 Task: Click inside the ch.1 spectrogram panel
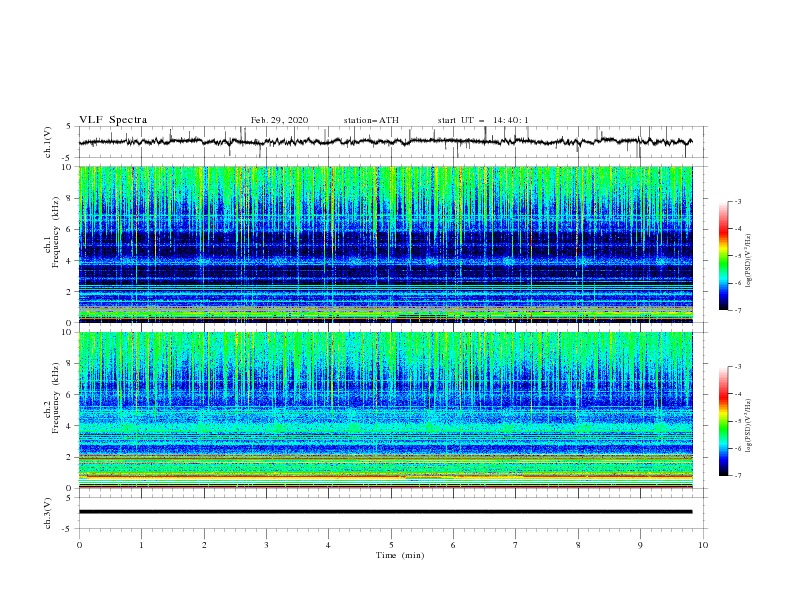click(385, 244)
